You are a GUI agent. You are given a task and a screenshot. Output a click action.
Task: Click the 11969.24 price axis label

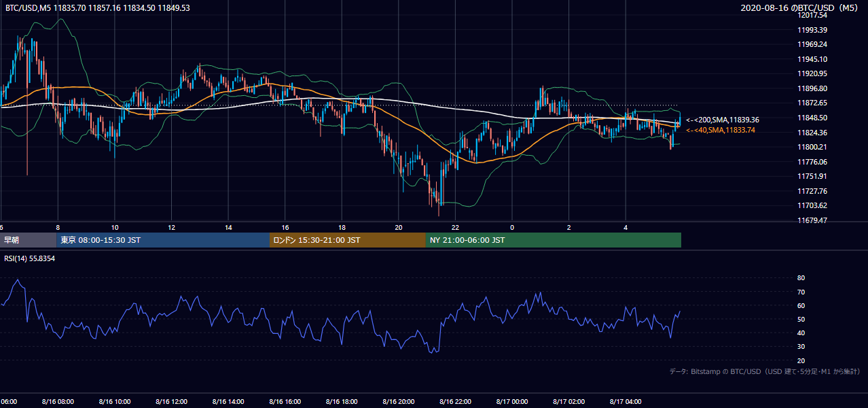pos(812,44)
